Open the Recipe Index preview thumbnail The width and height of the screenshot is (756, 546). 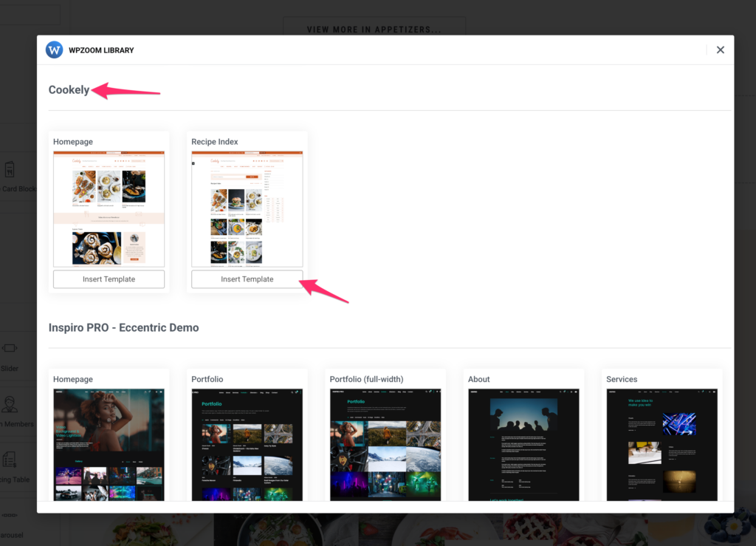(247, 209)
